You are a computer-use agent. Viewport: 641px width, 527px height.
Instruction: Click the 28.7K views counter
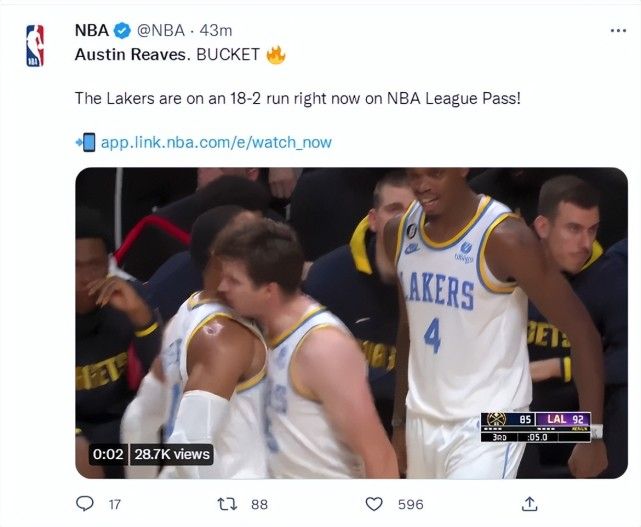click(173, 454)
